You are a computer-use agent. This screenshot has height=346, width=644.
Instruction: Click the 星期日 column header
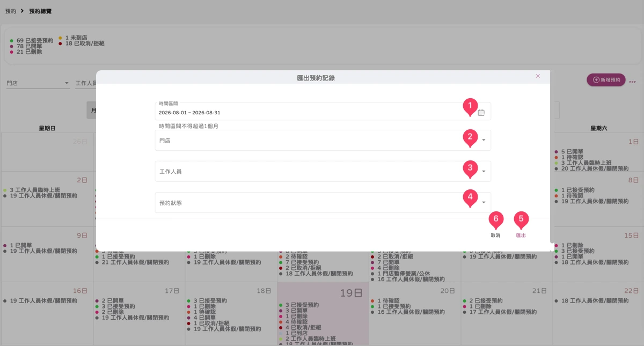pyautogui.click(x=47, y=129)
